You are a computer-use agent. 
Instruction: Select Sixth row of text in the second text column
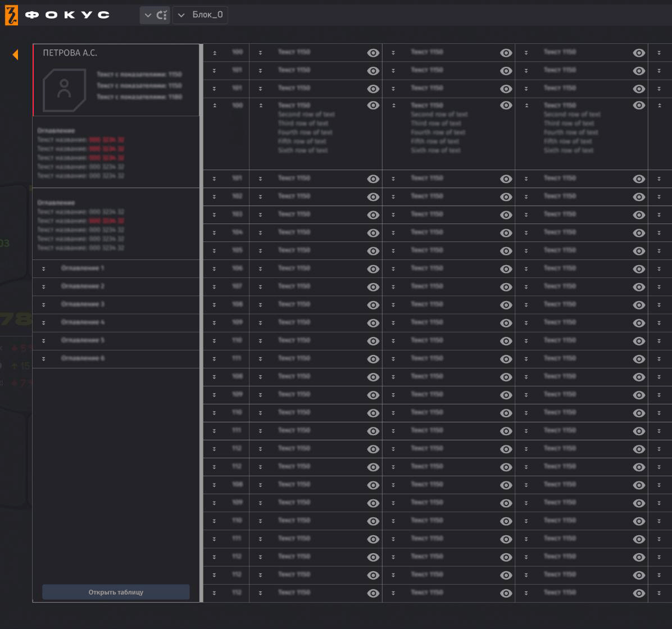pyautogui.click(x=436, y=151)
